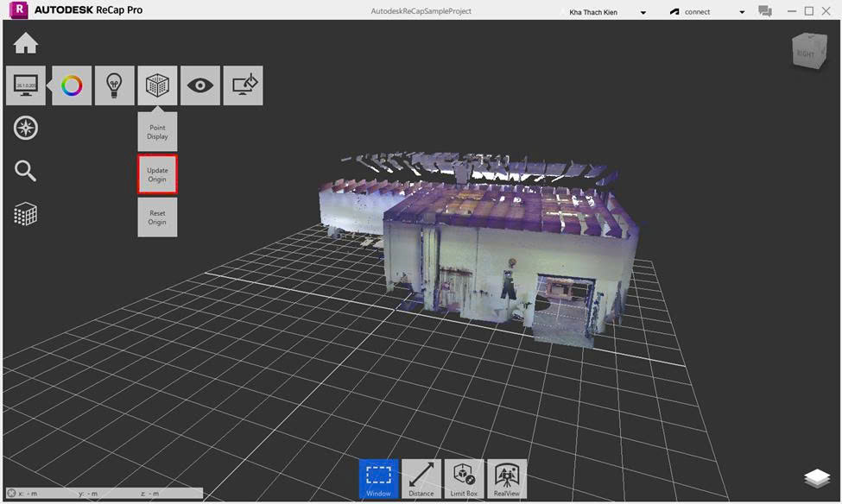
Task: Select the Window selection tool
Action: [x=378, y=479]
